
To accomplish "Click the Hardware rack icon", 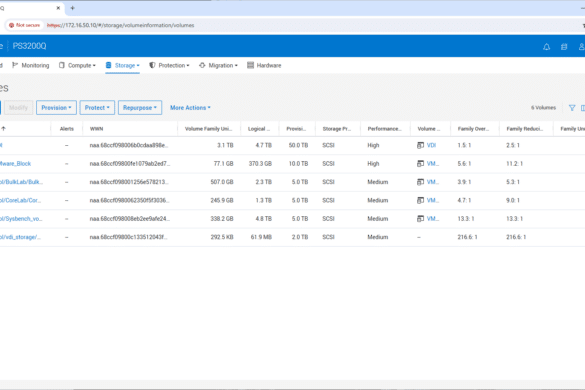I will coord(250,65).
